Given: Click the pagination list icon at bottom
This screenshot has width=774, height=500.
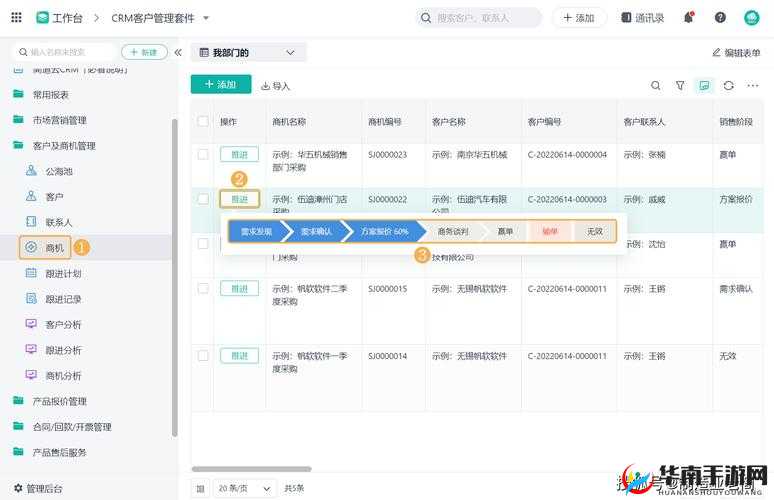Looking at the screenshot, I should tap(200, 489).
